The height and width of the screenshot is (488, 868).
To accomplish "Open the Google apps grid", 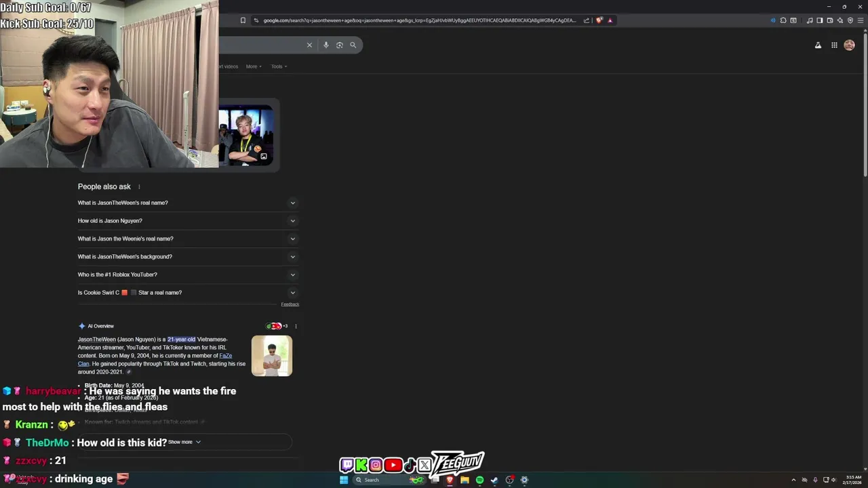I will 834,45.
